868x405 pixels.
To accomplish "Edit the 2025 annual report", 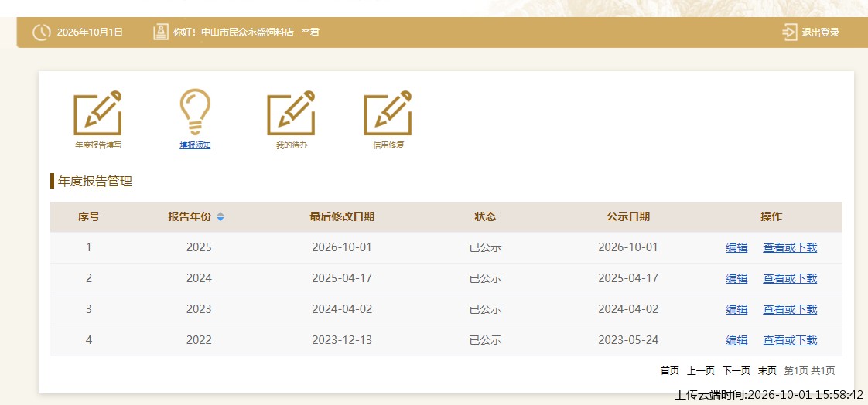I will point(736,248).
